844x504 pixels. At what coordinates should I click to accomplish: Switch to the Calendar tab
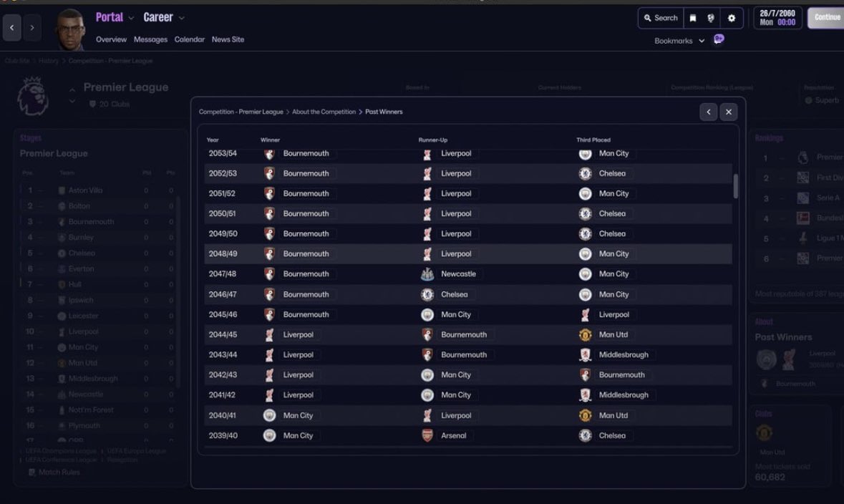click(190, 39)
